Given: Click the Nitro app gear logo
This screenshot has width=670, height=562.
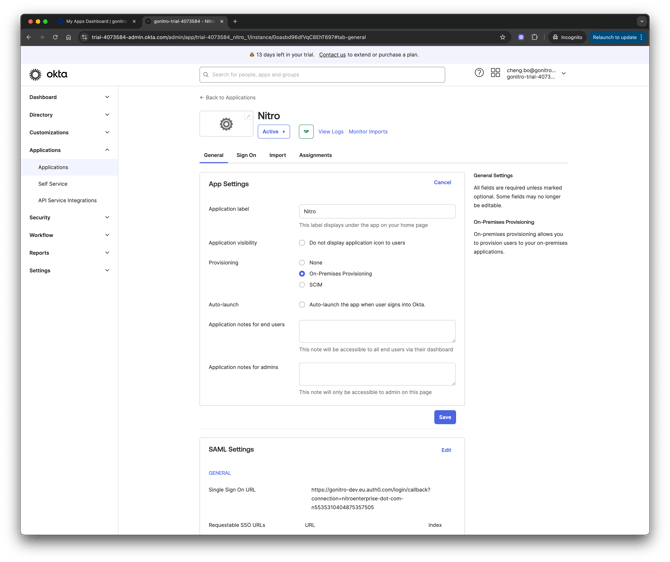Looking at the screenshot, I should coord(226,124).
